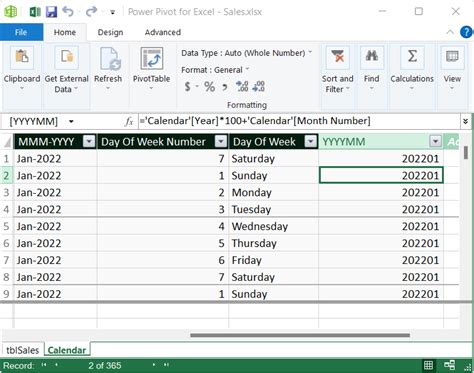This screenshot has height=373, width=474.
Task: Open Get External Data menu
Action: 66,69
